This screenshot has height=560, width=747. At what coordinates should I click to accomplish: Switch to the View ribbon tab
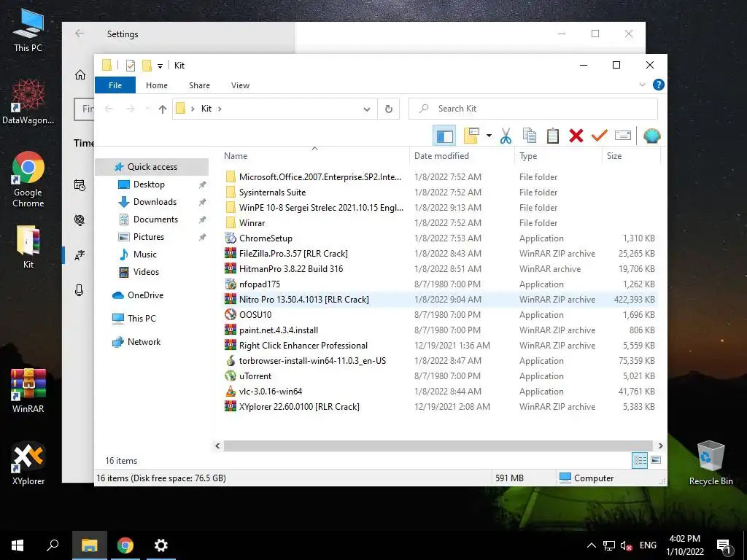click(240, 85)
